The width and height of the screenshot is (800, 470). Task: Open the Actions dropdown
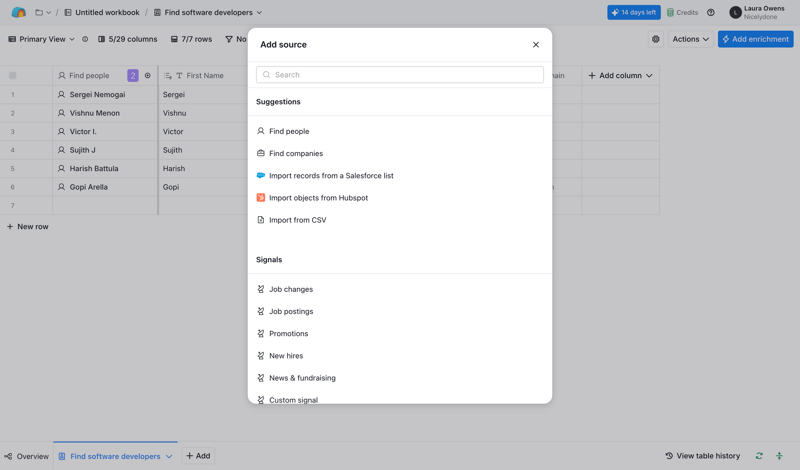[x=690, y=39]
